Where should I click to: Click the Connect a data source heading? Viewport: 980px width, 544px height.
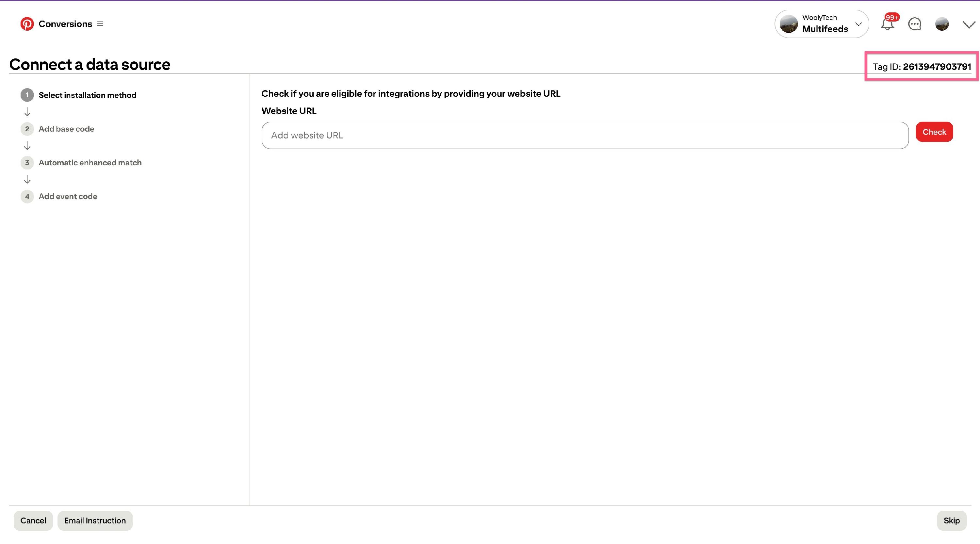(90, 64)
